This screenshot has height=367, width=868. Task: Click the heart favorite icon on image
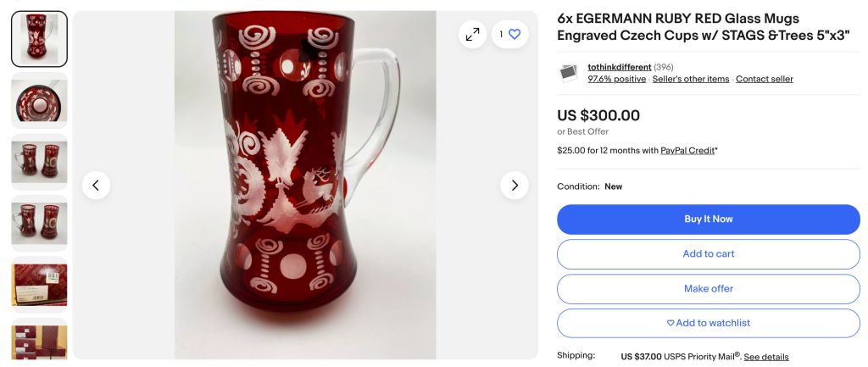[x=515, y=34]
